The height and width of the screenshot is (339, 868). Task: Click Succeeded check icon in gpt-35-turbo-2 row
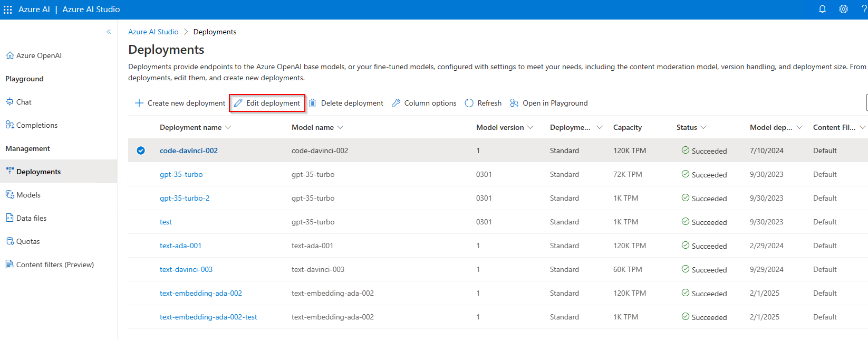[x=686, y=197]
